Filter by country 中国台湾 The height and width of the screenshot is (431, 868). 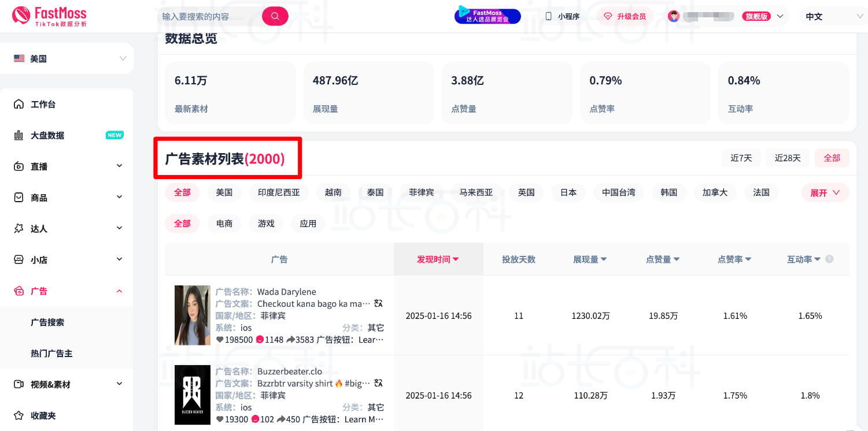[x=619, y=192]
